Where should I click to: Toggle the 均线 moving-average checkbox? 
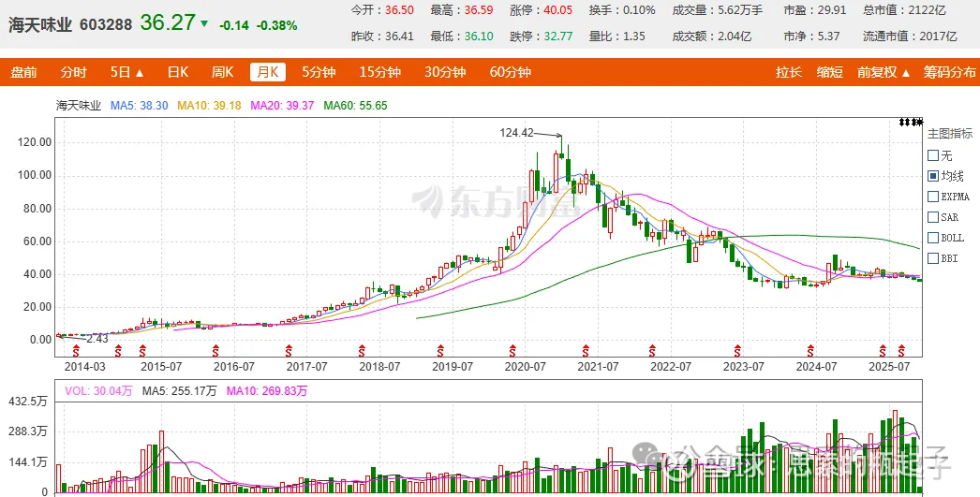(x=933, y=176)
